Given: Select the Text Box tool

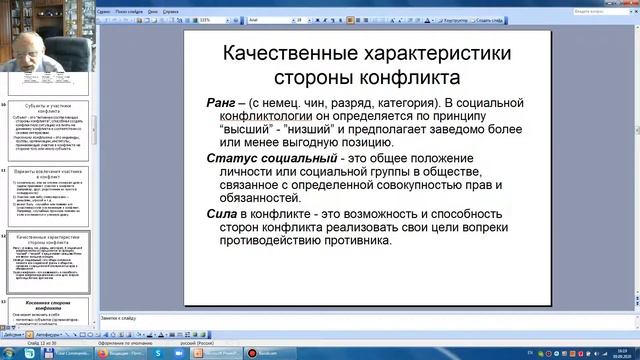Looking at the screenshot, I should pyautogui.click(x=98, y=335).
